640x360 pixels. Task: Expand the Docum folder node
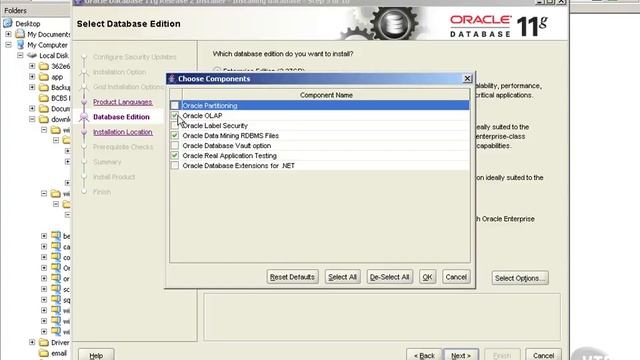coord(32,109)
